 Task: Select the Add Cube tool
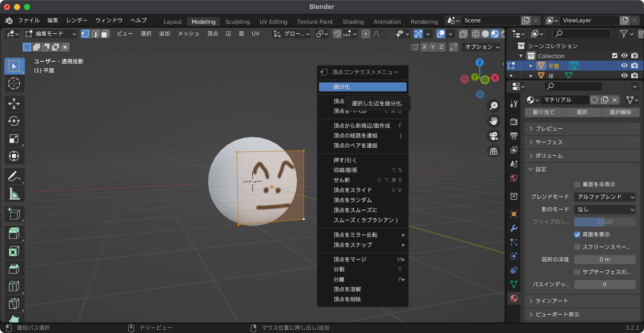[x=14, y=214]
